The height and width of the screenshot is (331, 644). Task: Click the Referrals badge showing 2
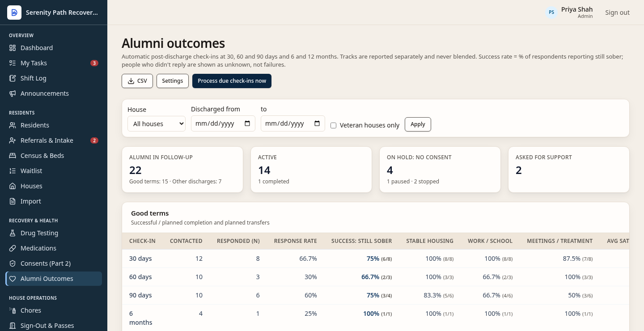pos(94,140)
